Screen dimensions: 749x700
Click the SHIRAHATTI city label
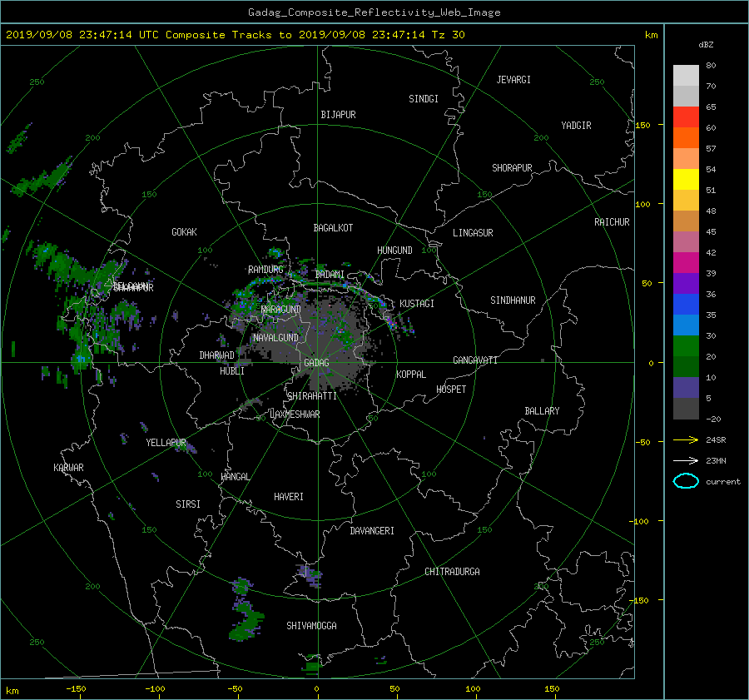pyautogui.click(x=312, y=396)
